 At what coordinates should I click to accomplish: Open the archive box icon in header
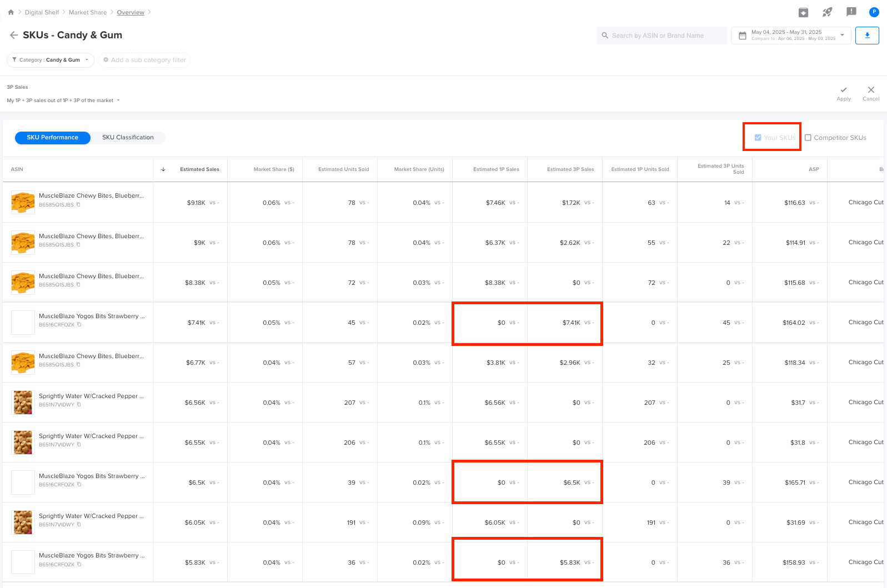click(803, 12)
